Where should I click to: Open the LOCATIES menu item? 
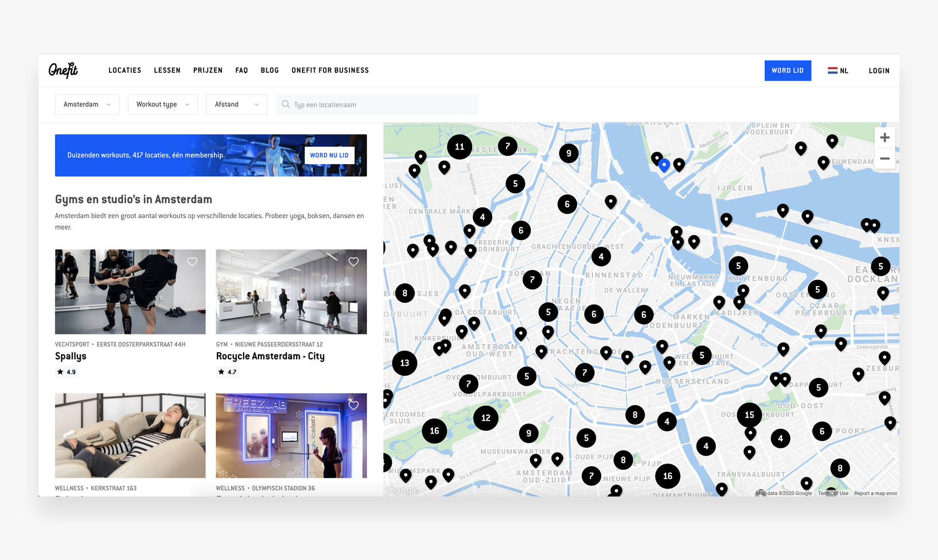(125, 70)
